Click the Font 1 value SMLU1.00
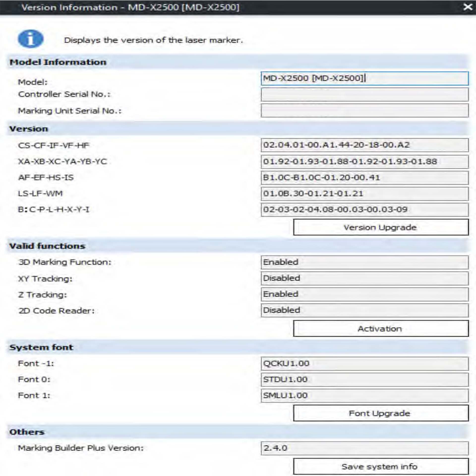Image resolution: width=476 pixels, height=476 pixels. (x=365, y=396)
